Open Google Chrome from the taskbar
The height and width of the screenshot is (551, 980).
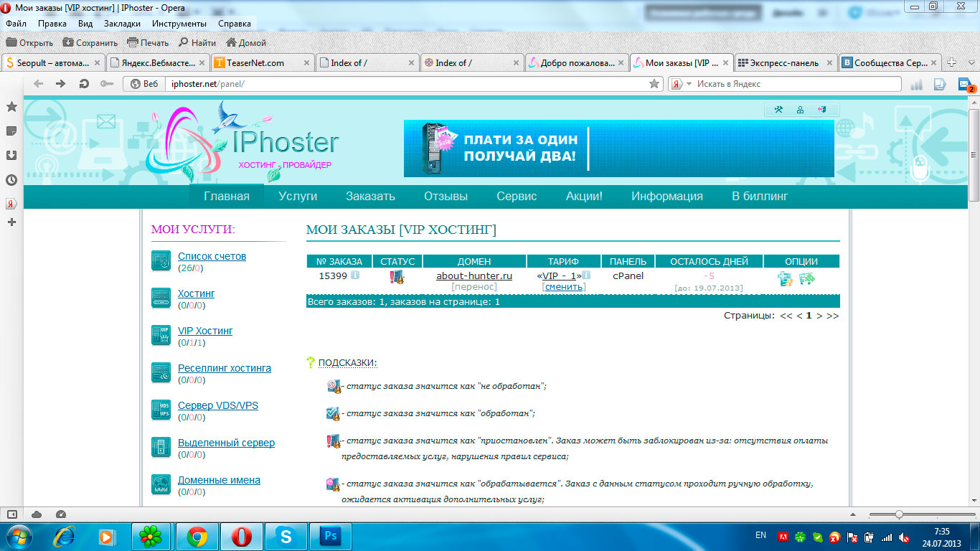[197, 536]
